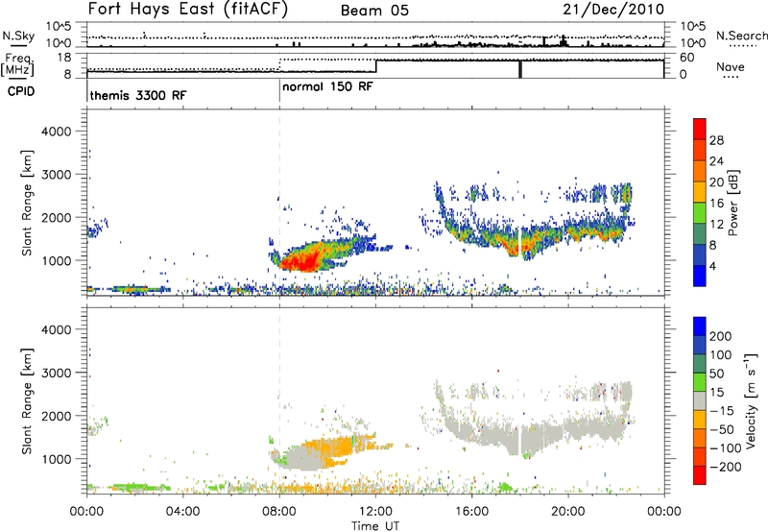Click the '28' tick on power colorbar
This screenshot has height=532, width=768.
pyautogui.click(x=716, y=140)
